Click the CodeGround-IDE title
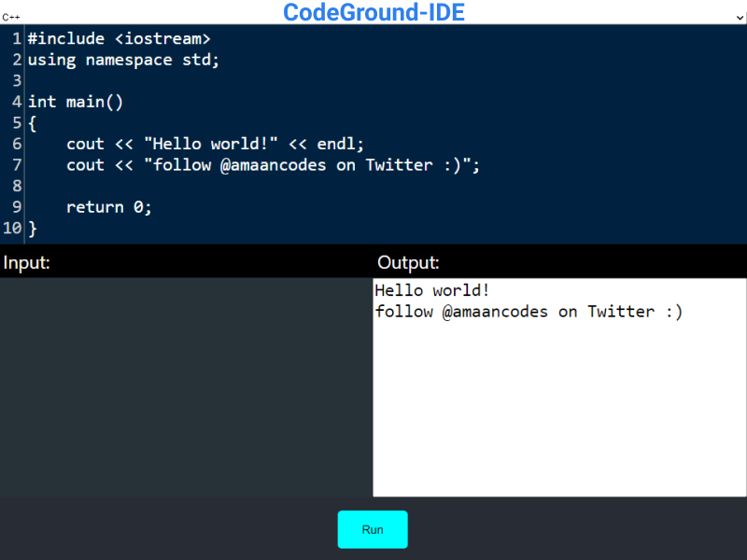The width and height of the screenshot is (747, 560). point(374,12)
